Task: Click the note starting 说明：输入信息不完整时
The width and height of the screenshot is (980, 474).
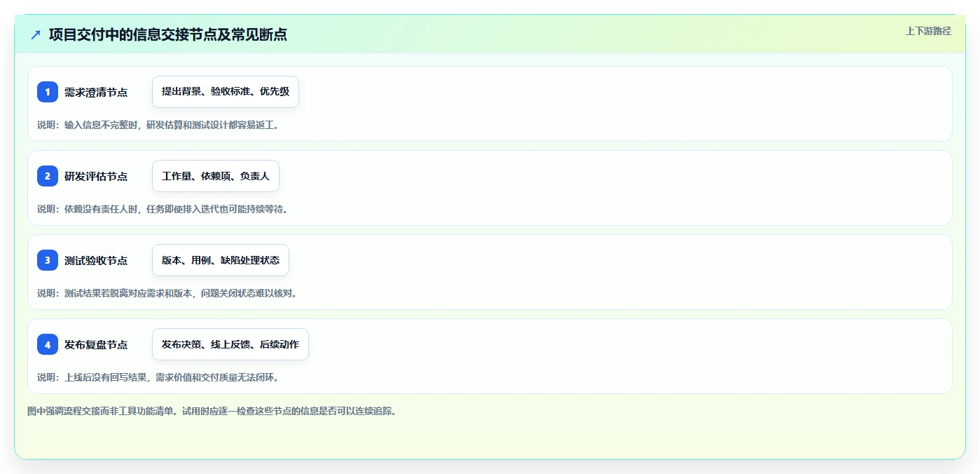Action: (x=158, y=125)
